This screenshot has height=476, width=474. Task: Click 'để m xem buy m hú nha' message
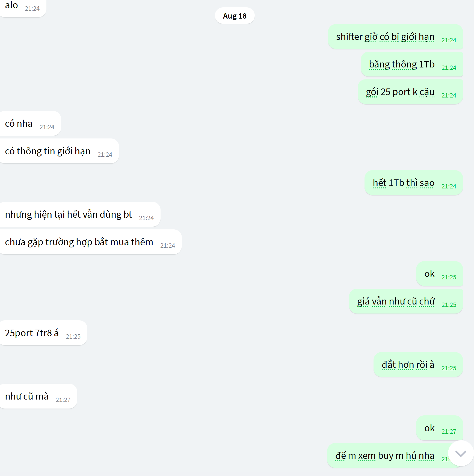[393, 456]
